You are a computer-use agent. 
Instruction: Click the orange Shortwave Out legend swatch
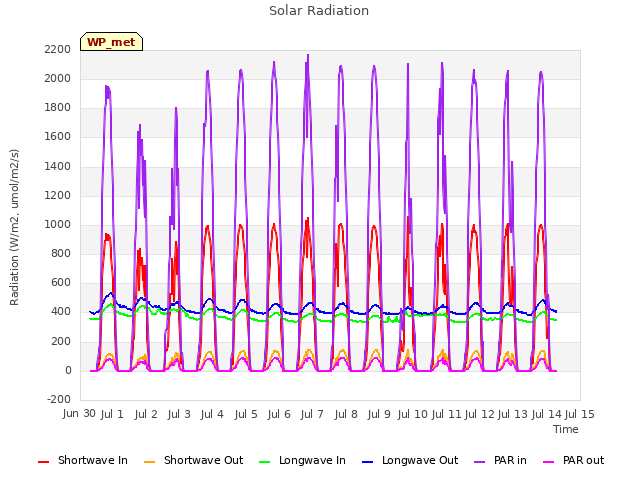pyautogui.click(x=149, y=461)
